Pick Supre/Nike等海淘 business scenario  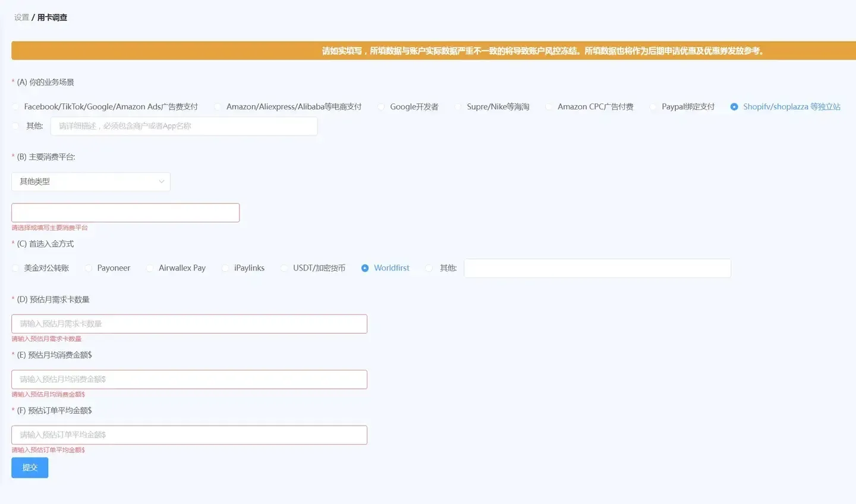[x=458, y=107]
